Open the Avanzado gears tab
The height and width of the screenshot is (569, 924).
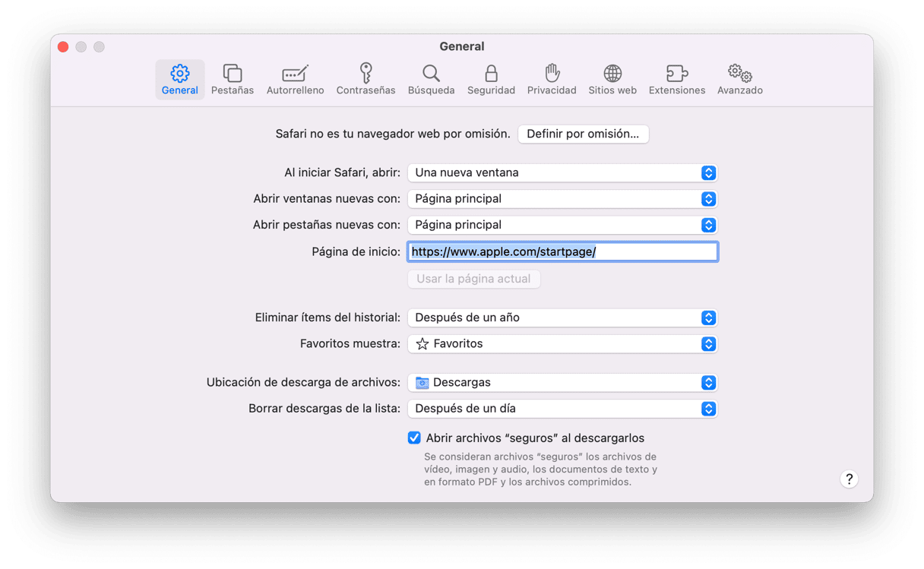click(x=739, y=80)
